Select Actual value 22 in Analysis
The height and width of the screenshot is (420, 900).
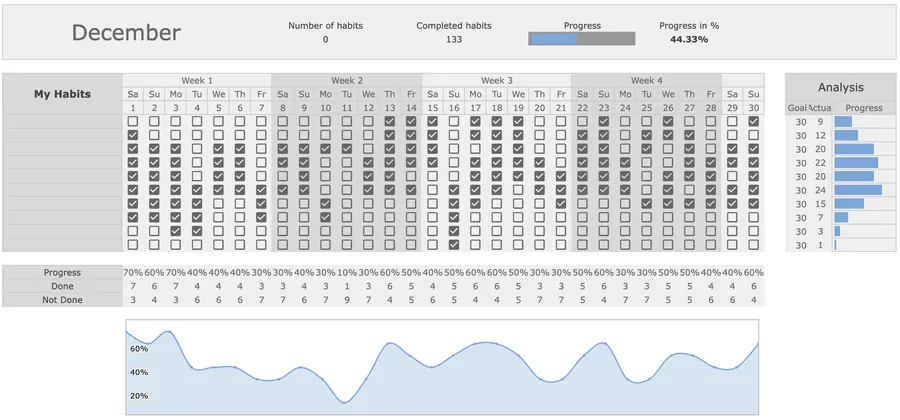820,163
